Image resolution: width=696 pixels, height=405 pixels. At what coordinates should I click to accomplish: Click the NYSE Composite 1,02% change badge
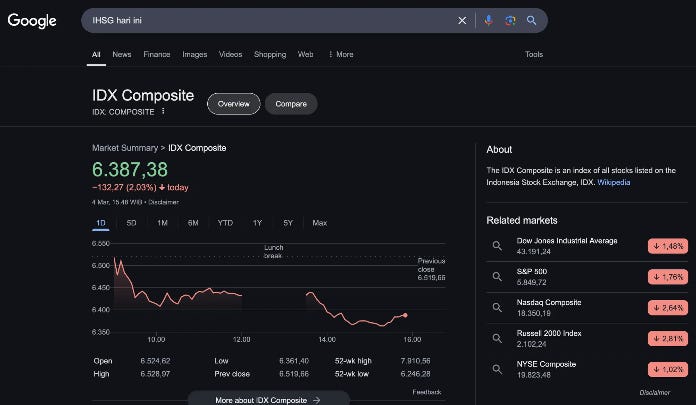(668, 369)
